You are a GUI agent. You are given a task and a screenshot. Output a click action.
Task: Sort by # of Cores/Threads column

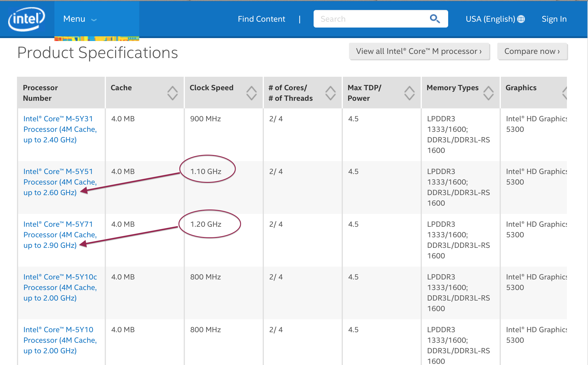330,93
